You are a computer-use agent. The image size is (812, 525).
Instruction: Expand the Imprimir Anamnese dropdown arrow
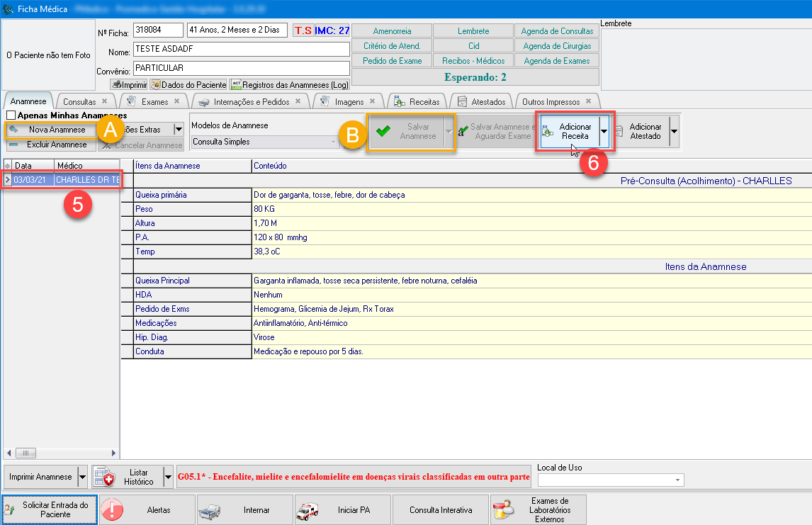click(x=82, y=477)
